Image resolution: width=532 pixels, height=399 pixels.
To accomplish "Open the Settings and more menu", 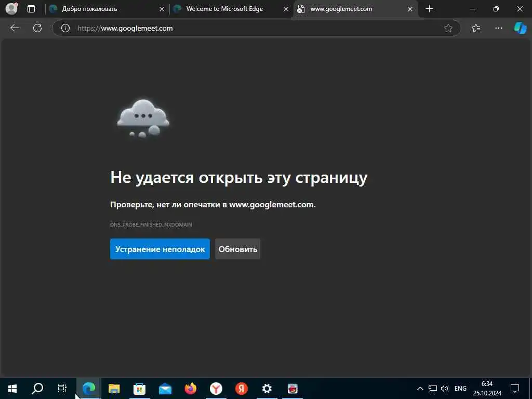I will point(498,28).
